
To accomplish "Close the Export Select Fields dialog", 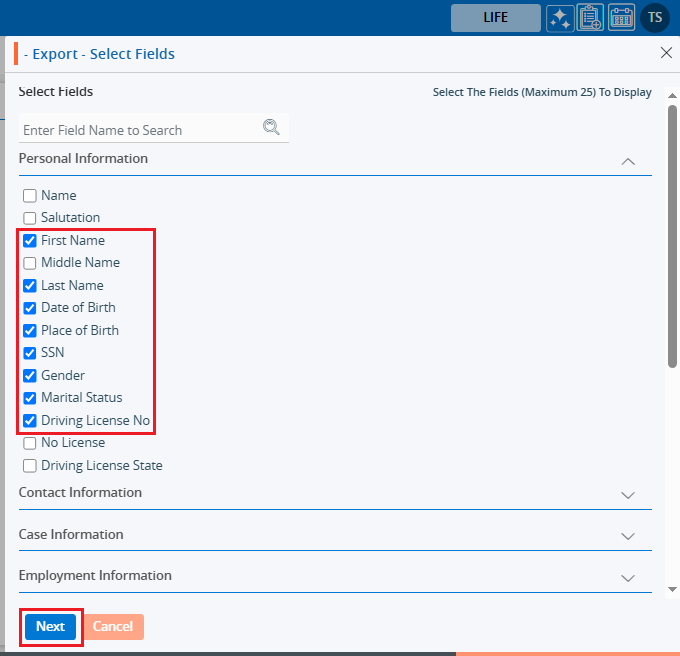I will pyautogui.click(x=667, y=53).
